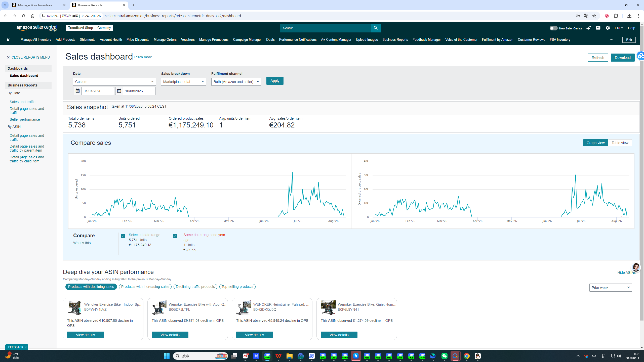
Task: Open the Learn more link
Action: click(x=143, y=57)
